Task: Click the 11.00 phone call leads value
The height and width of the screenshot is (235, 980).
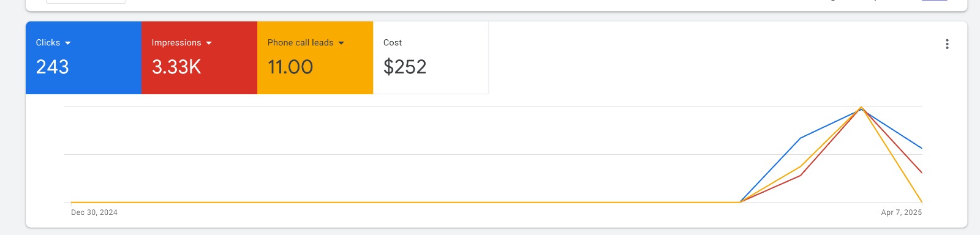Action: 290,67
